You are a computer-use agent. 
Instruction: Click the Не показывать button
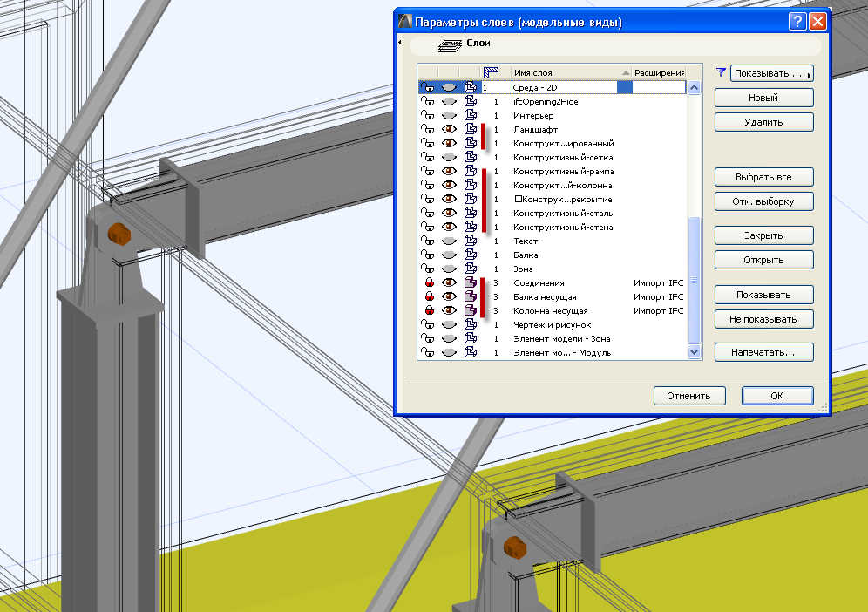point(764,319)
